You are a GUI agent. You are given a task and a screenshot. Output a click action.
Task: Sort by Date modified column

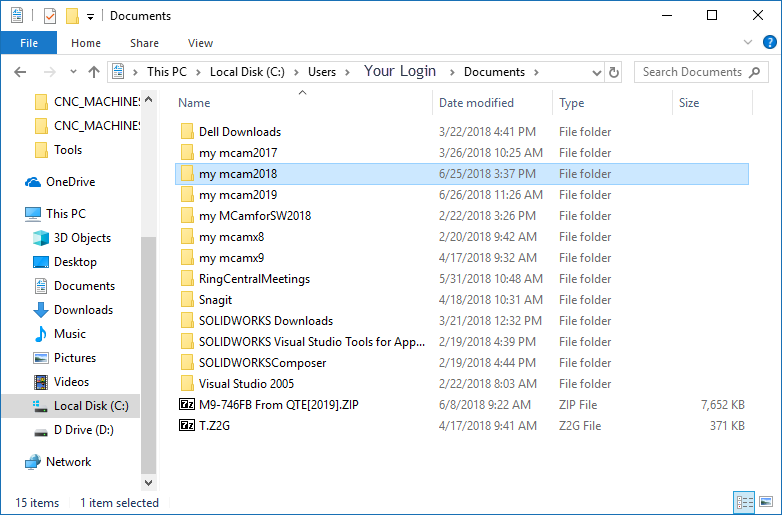(476, 103)
